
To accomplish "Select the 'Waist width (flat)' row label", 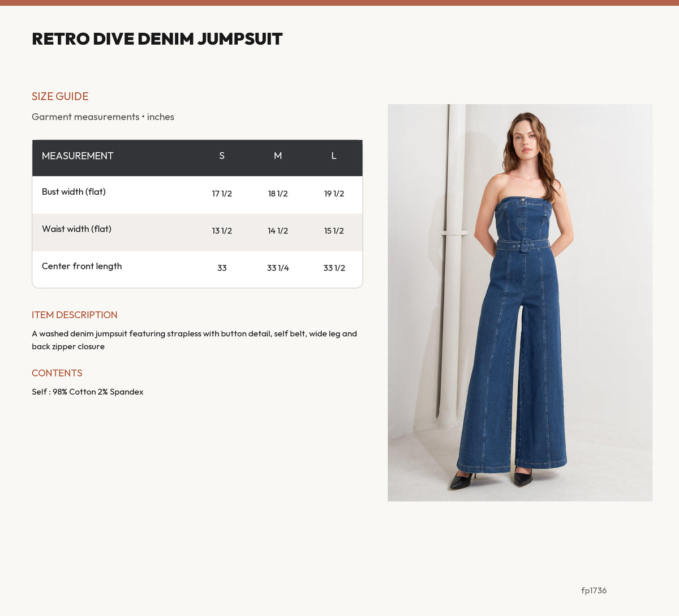I will (76, 229).
